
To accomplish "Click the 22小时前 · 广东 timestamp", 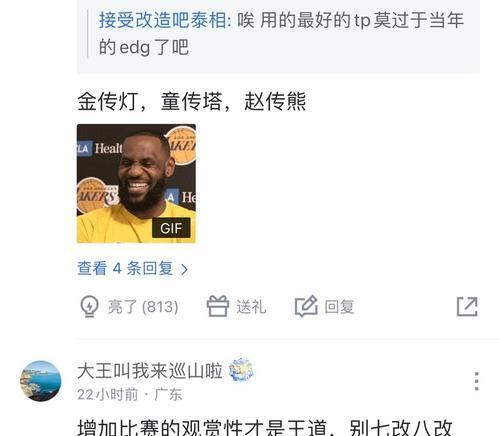I will pyautogui.click(x=130, y=395).
